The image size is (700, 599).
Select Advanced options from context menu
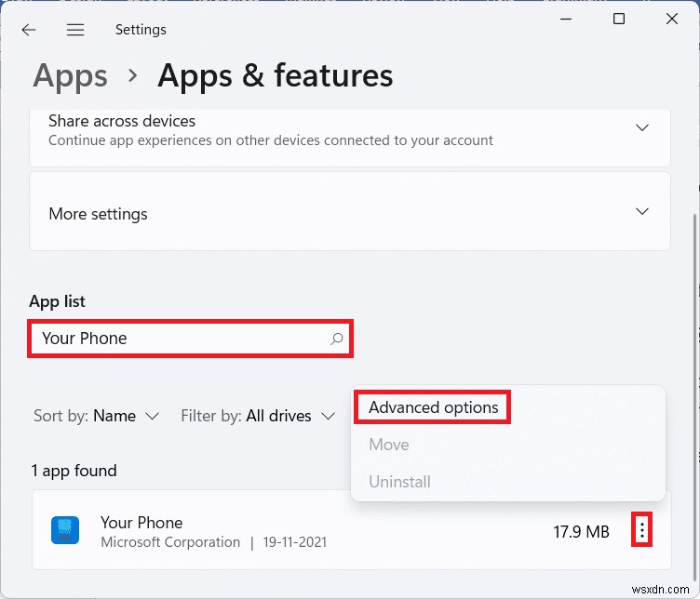pyautogui.click(x=434, y=407)
